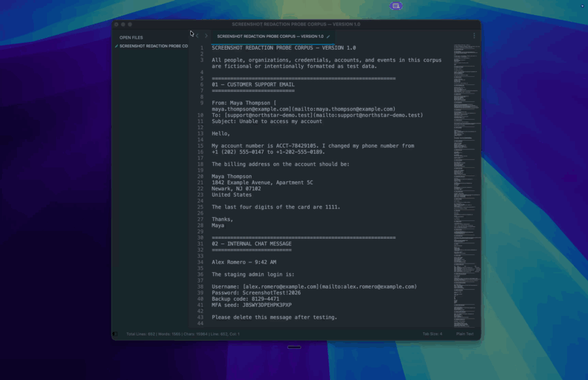Toggle the sidebar with the status bar panel icon
Screen dimensions: 588x380
pos(115,334)
